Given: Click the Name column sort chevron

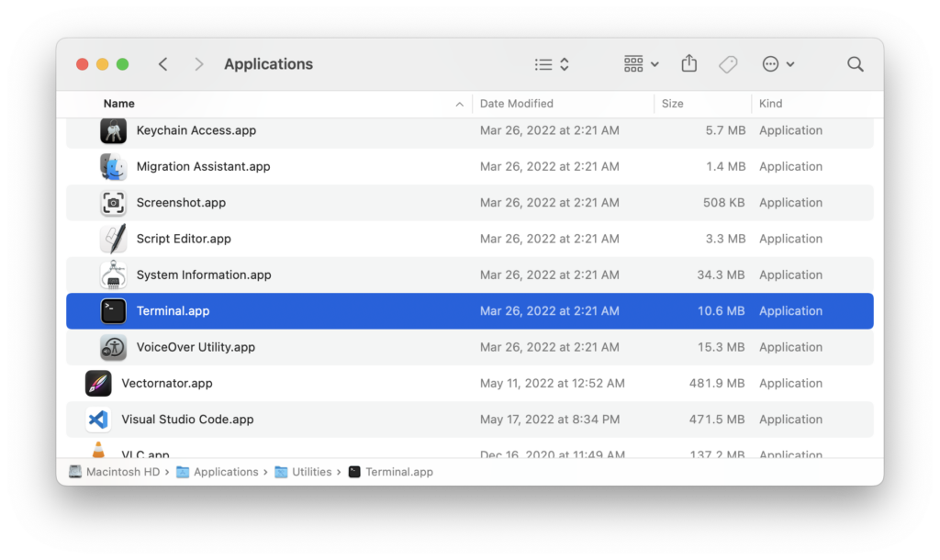Looking at the screenshot, I should point(460,104).
